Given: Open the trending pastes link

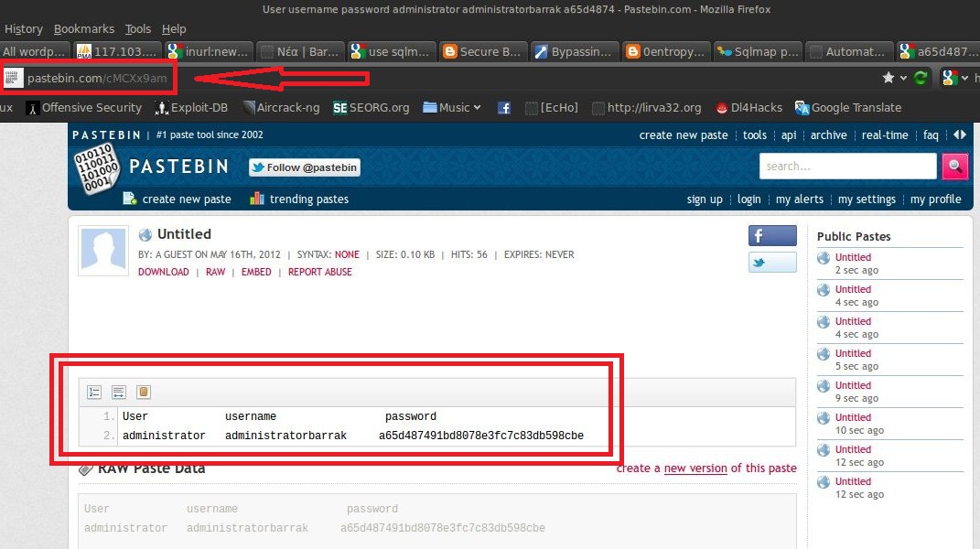Looking at the screenshot, I should (308, 199).
